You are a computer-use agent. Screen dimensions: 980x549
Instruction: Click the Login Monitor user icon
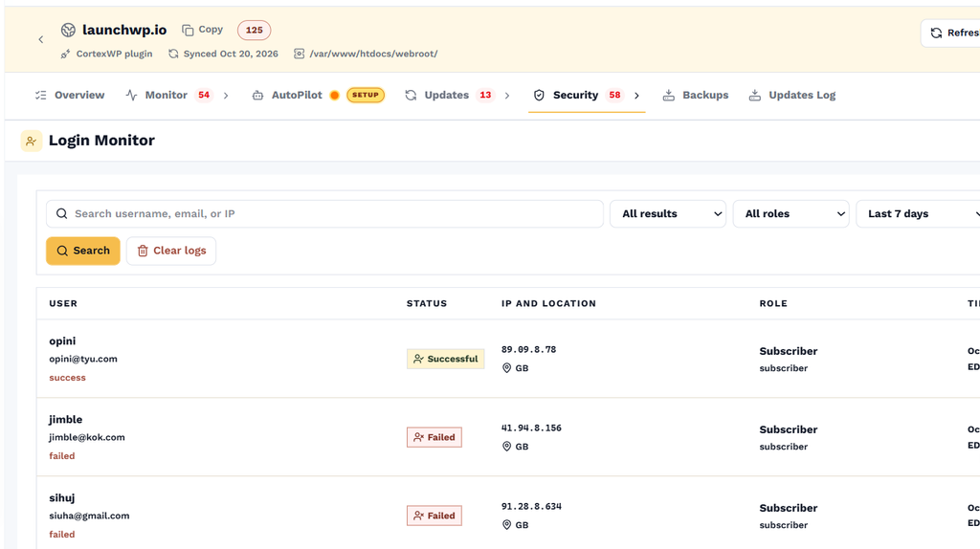coord(32,142)
